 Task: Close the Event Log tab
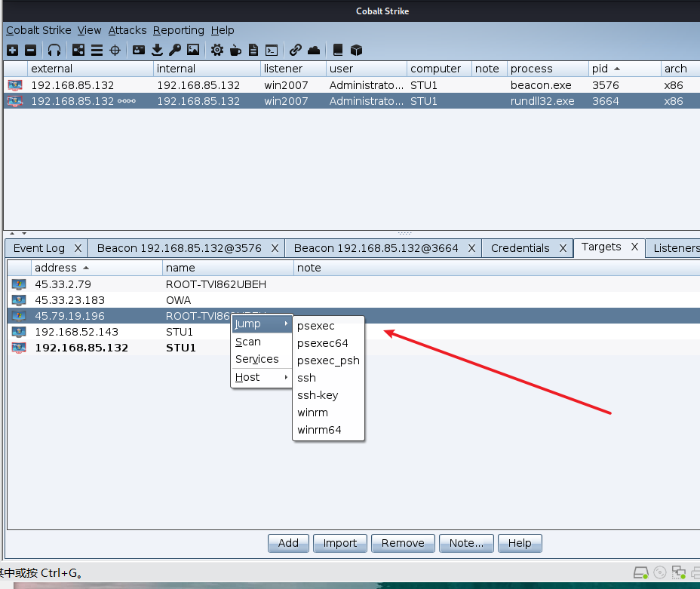tap(78, 248)
